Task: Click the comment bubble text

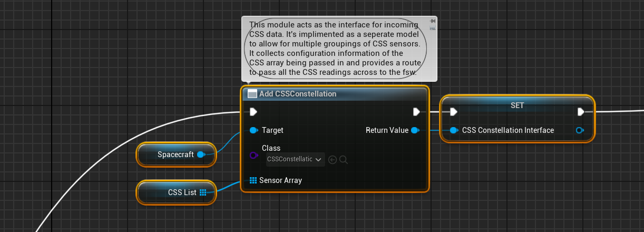Action: coord(335,49)
